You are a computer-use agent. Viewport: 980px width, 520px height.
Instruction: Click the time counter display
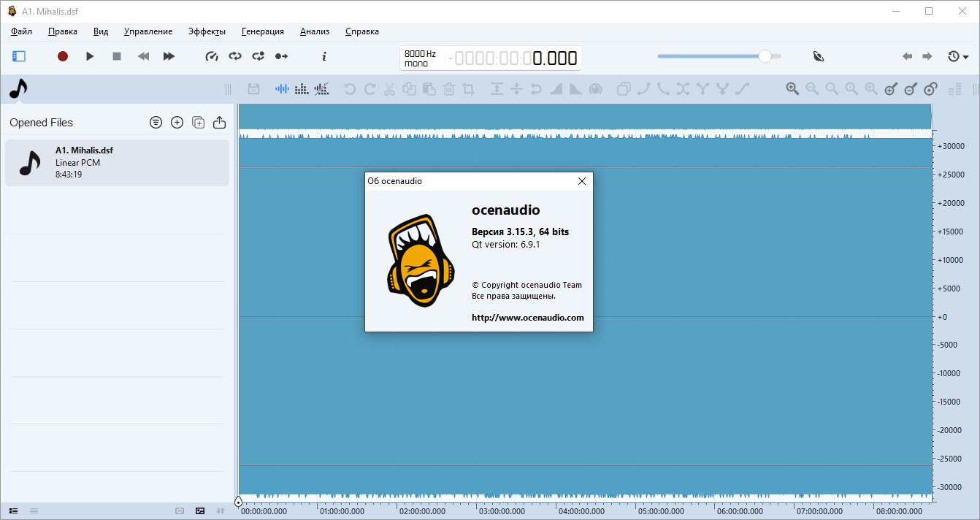pos(513,58)
